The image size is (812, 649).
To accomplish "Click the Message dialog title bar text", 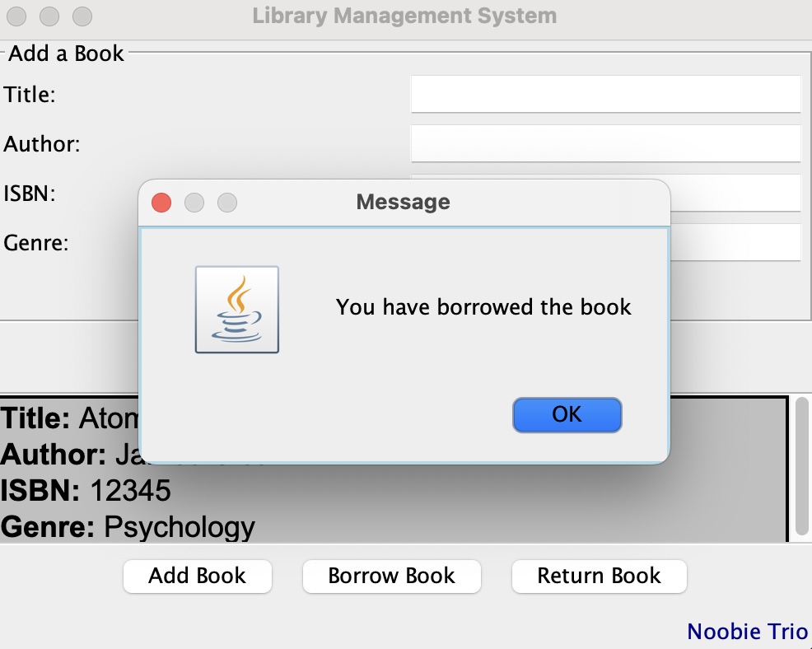I will (x=403, y=202).
